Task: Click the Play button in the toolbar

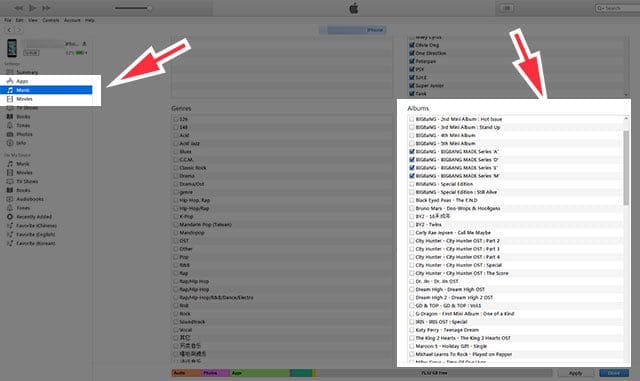Action: click(33, 8)
